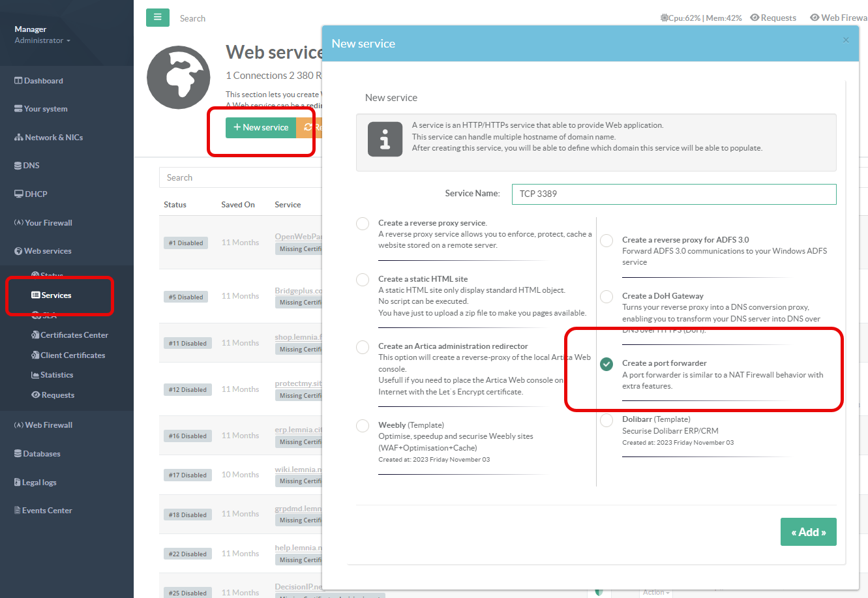Select Create a static HTML site option
Image resolution: width=868 pixels, height=598 pixels.
click(363, 280)
